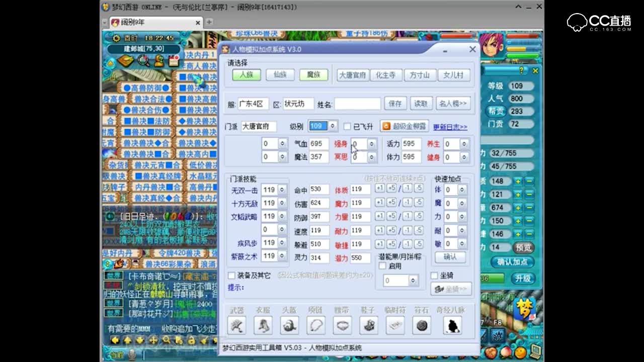Expand the 潜能果 value dropdown
This screenshot has height=362, width=644.
click(x=414, y=281)
